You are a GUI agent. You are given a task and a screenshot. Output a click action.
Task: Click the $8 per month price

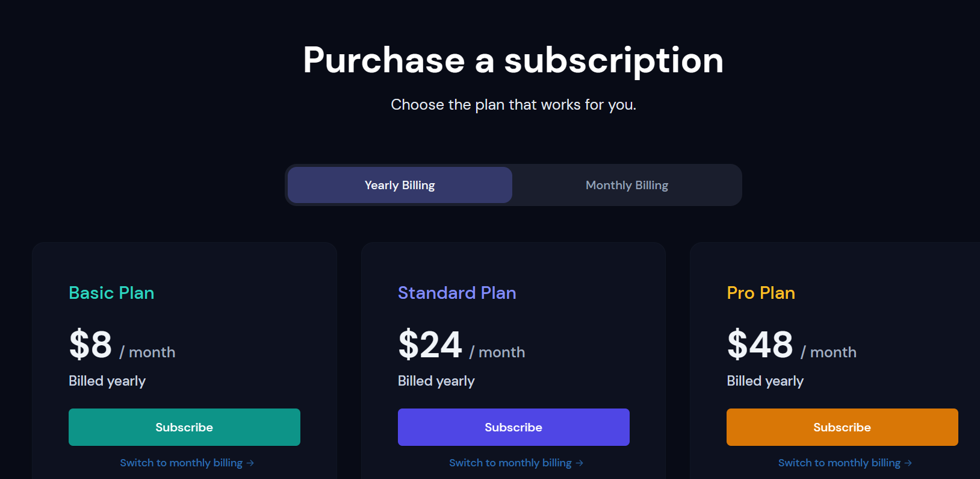coord(91,345)
